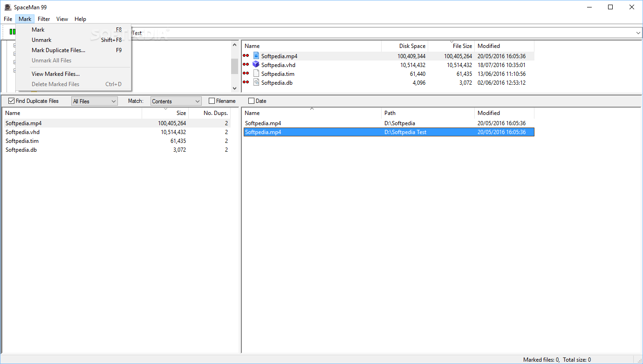Image resolution: width=643 pixels, height=364 pixels.
Task: Open the Filter menu
Action: [x=44, y=19]
